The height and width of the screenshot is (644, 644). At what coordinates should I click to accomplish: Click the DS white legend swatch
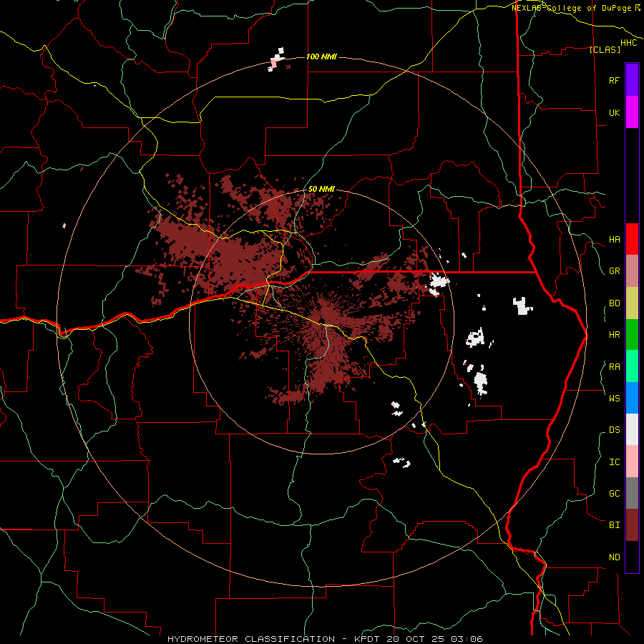point(632,429)
